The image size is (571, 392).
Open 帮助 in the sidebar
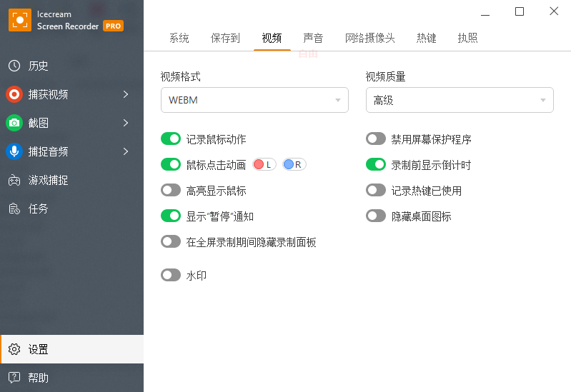tap(71, 378)
